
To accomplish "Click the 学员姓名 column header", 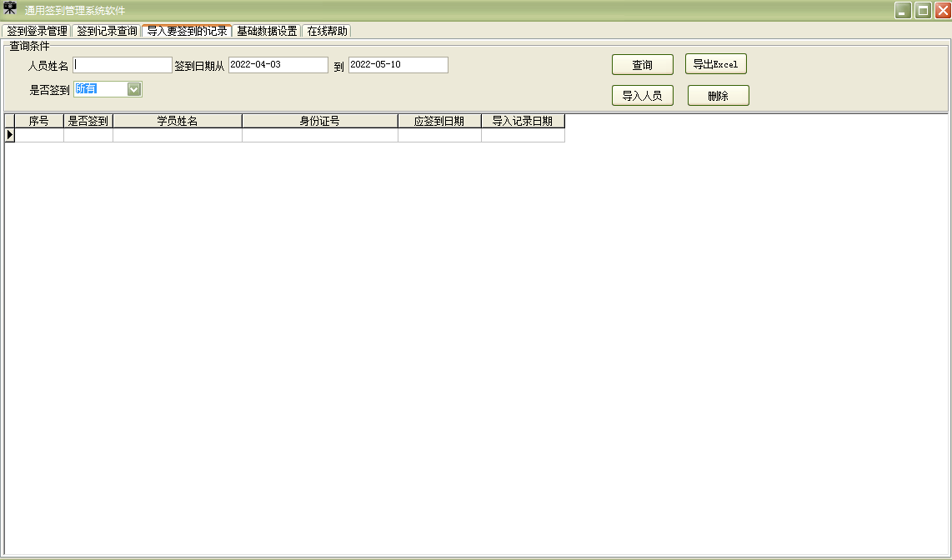I will [x=178, y=122].
